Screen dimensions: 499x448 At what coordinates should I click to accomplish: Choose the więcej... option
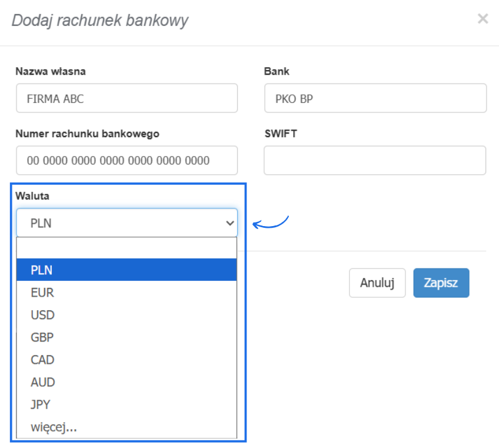[x=127, y=427]
